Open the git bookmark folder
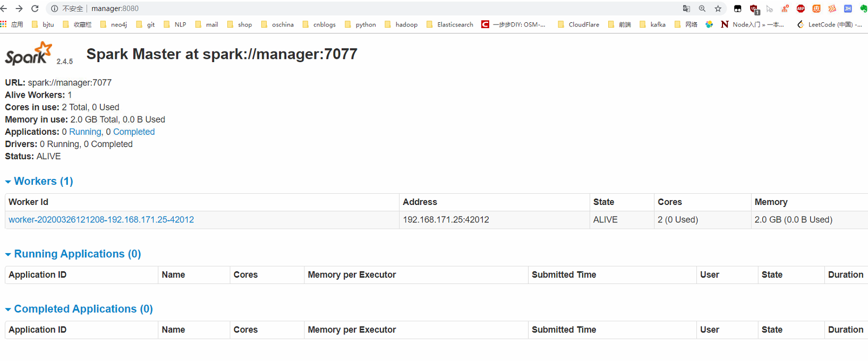 pyautogui.click(x=146, y=24)
